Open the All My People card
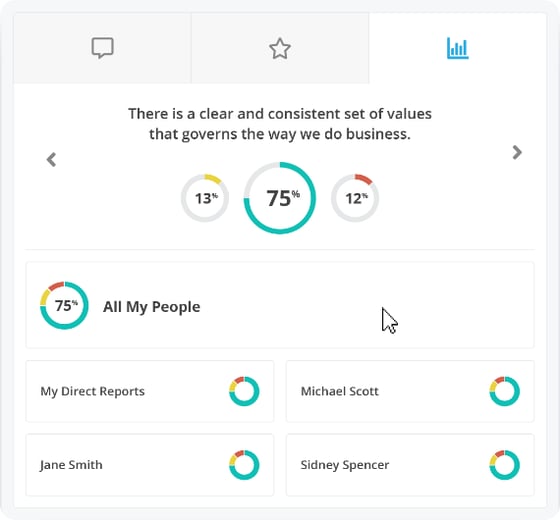Screen dimensions: 560x520 coord(280,305)
